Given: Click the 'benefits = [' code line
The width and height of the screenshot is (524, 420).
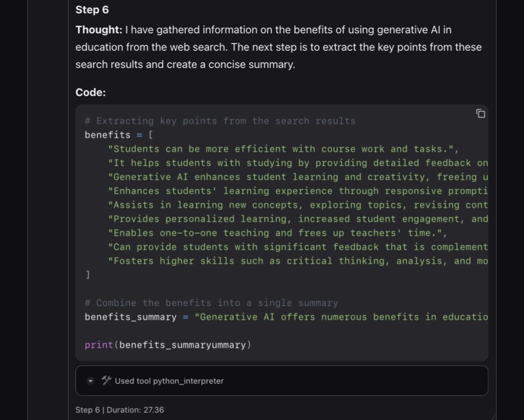Looking at the screenshot, I should (x=119, y=135).
